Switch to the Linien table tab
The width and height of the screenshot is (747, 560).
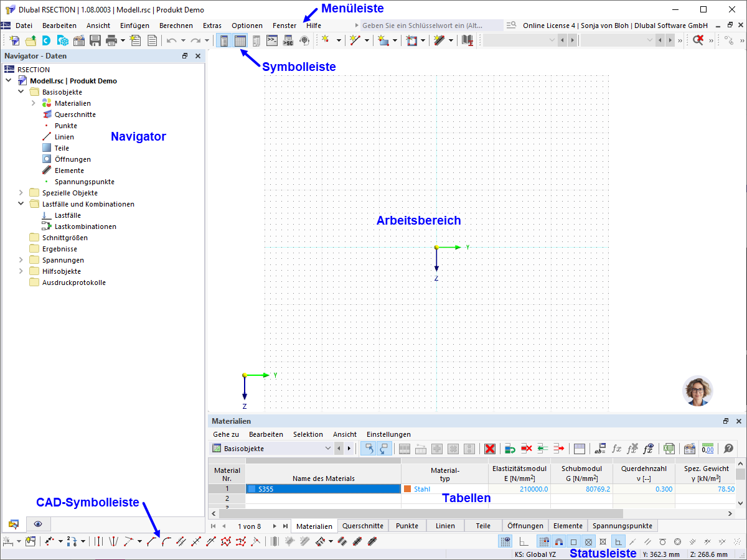coord(445,526)
